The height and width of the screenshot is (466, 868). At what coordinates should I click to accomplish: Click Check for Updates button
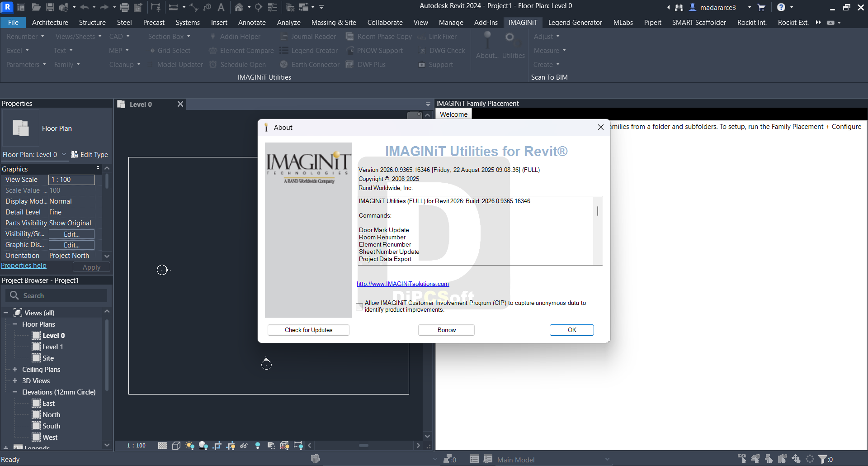click(x=308, y=330)
